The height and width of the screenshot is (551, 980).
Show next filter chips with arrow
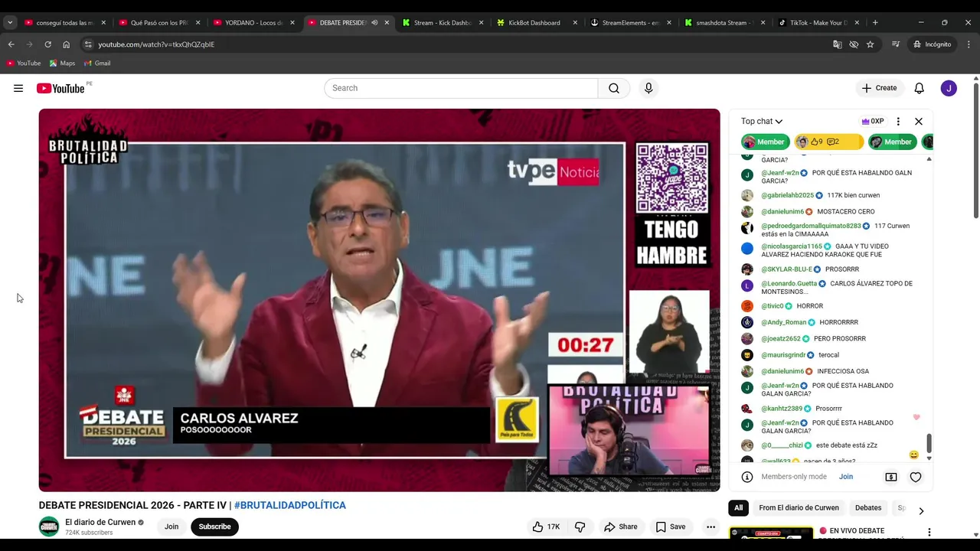pos(921,510)
